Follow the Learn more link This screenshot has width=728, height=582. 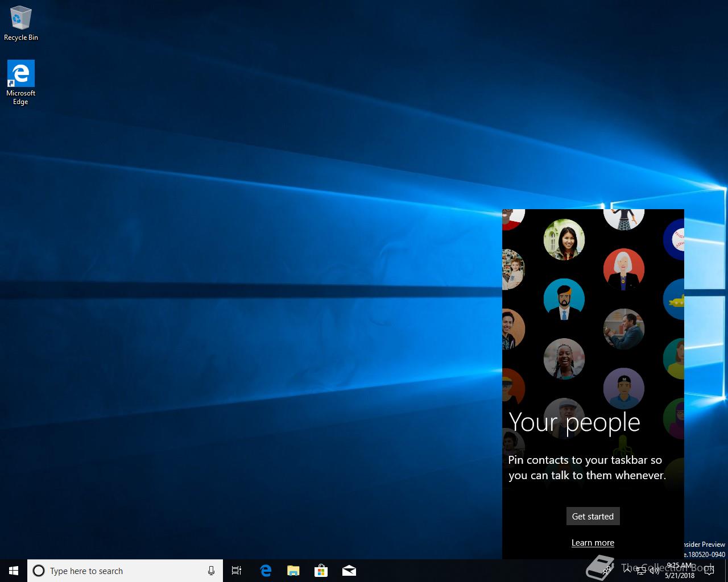[x=593, y=543]
